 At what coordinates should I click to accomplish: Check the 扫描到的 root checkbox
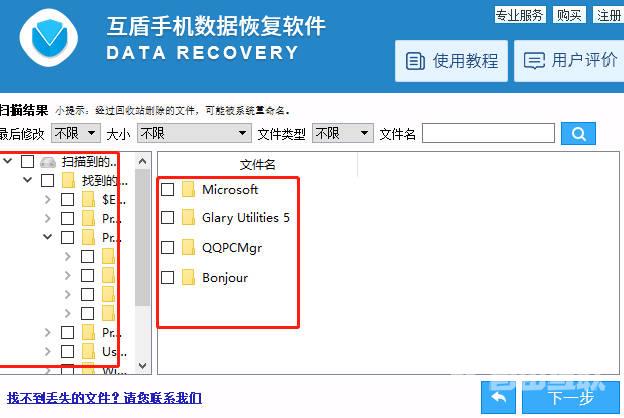(27, 161)
